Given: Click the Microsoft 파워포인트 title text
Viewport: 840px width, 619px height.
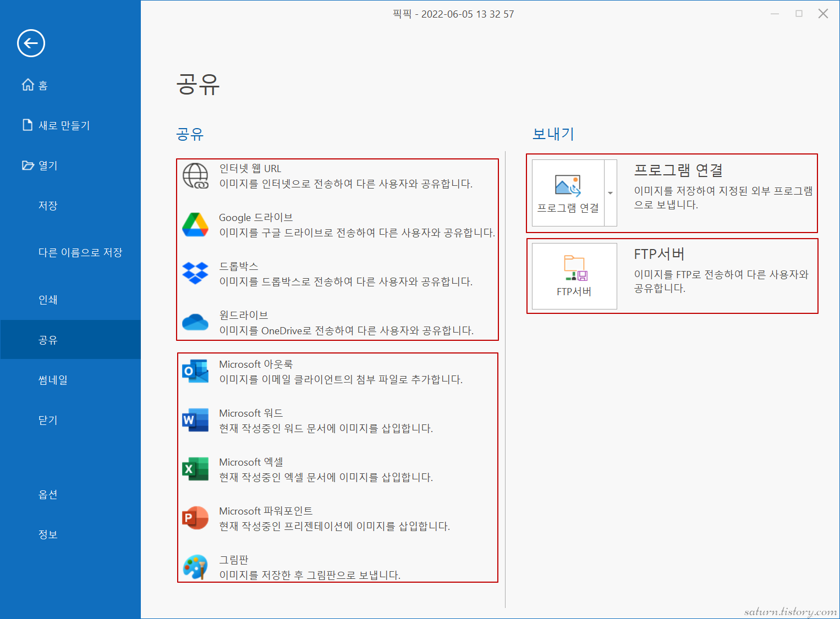Looking at the screenshot, I should click(x=266, y=511).
